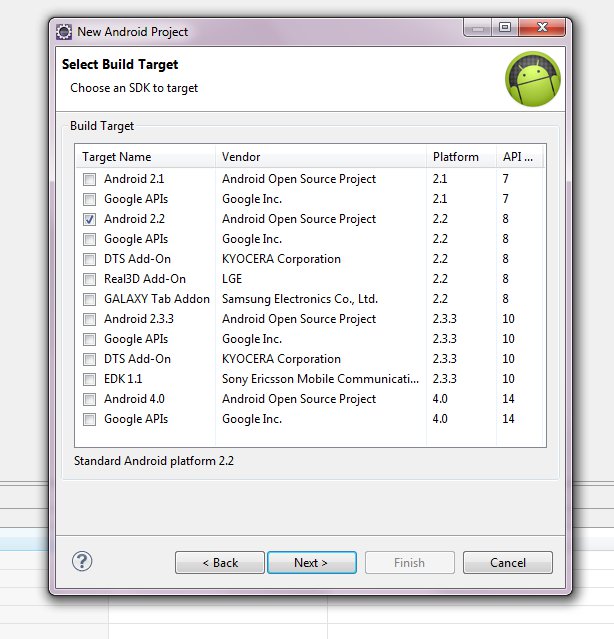Screen dimensions: 614x639
Task: Click the help question mark icon
Action: (x=82, y=562)
